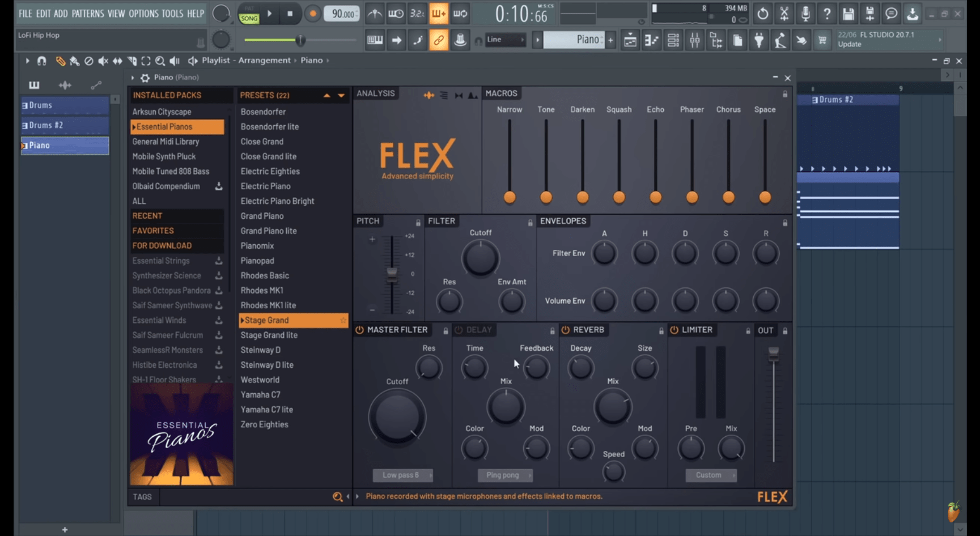Click the metronome icon

(374, 14)
